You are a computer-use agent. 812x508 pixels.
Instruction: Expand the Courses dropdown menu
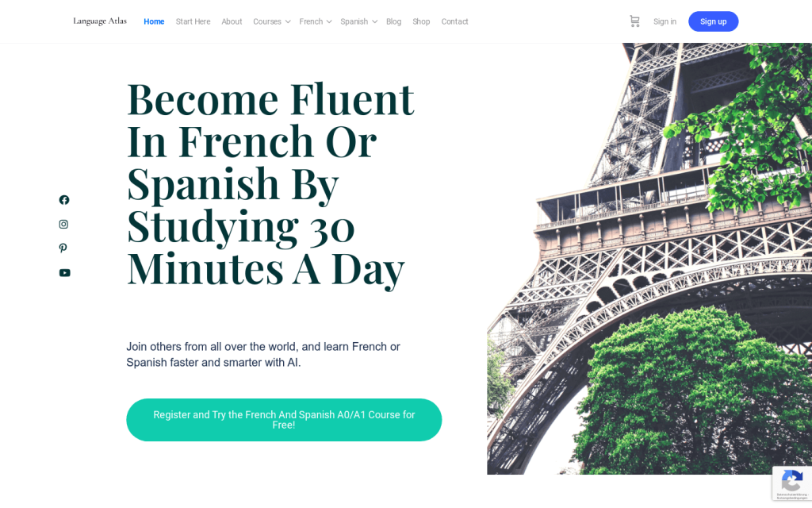pos(271,21)
